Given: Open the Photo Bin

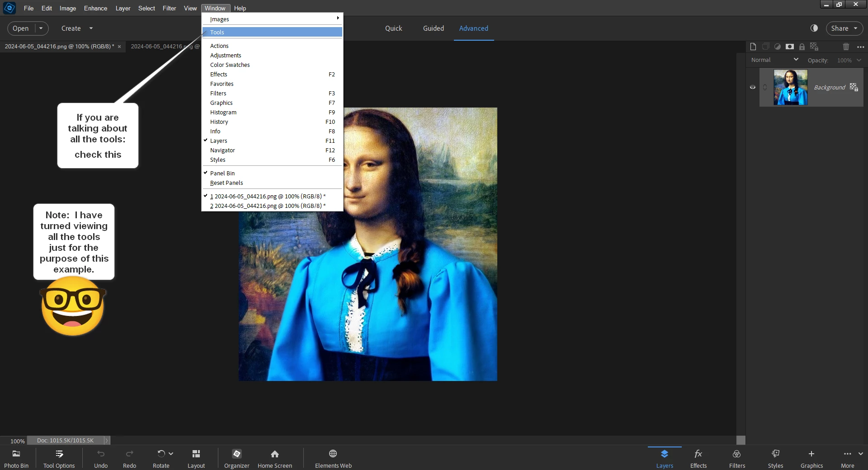Looking at the screenshot, I should click(x=16, y=458).
